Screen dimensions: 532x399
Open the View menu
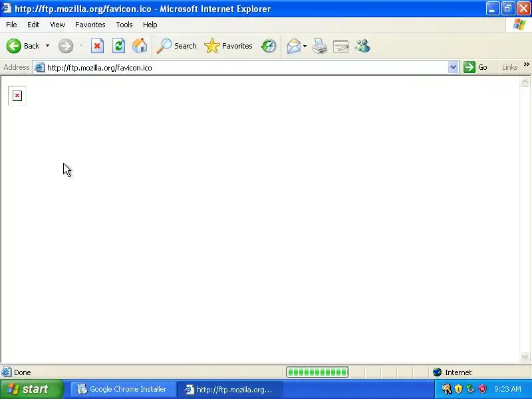(57, 25)
